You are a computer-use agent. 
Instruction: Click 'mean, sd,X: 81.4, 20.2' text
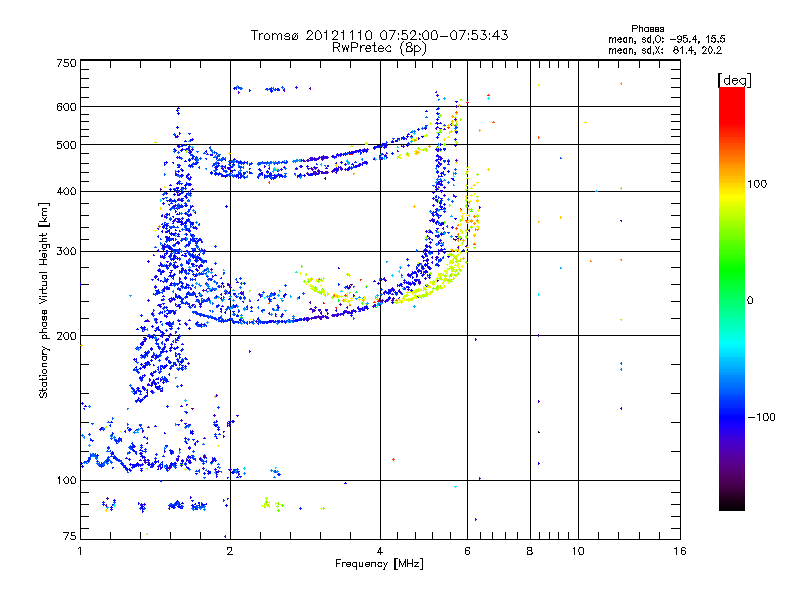click(665, 50)
